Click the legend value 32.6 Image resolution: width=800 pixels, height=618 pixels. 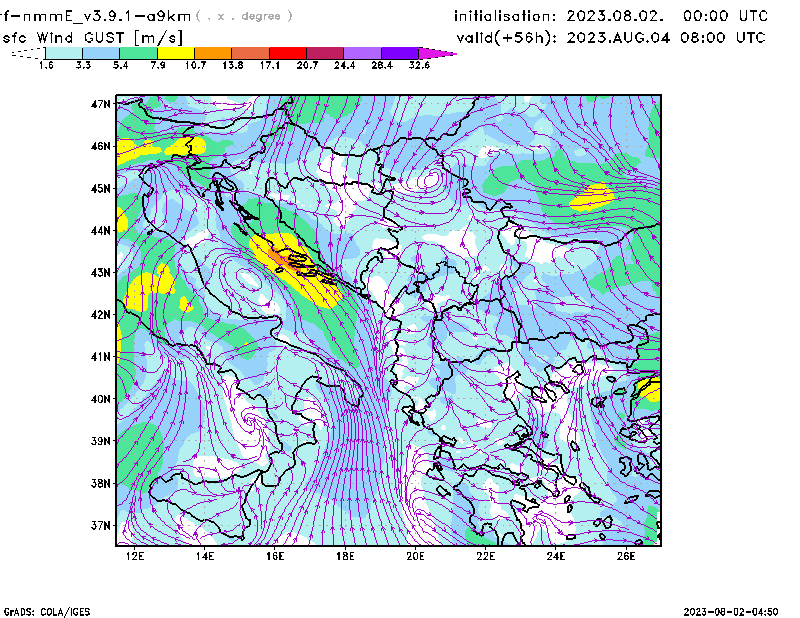(419, 65)
